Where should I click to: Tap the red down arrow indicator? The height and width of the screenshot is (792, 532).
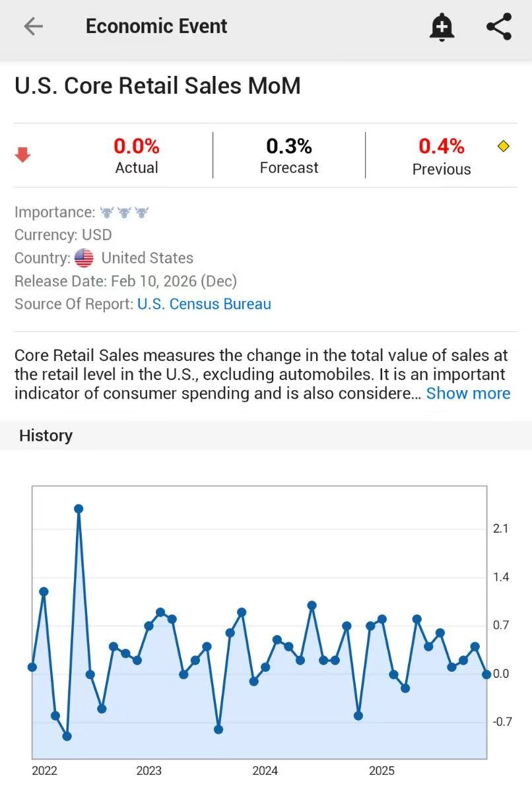point(23,155)
